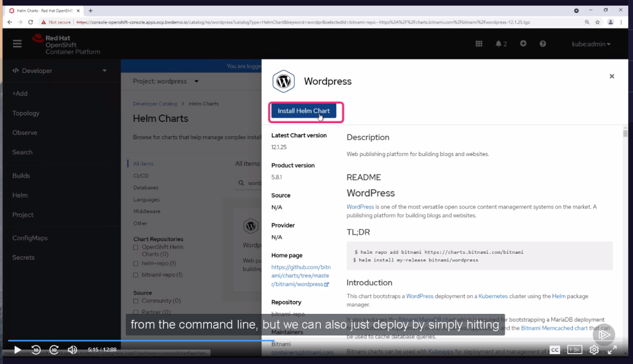633x364 pixels.
Task: Toggle bitnami-repo checkbox filter
Action: point(136,275)
